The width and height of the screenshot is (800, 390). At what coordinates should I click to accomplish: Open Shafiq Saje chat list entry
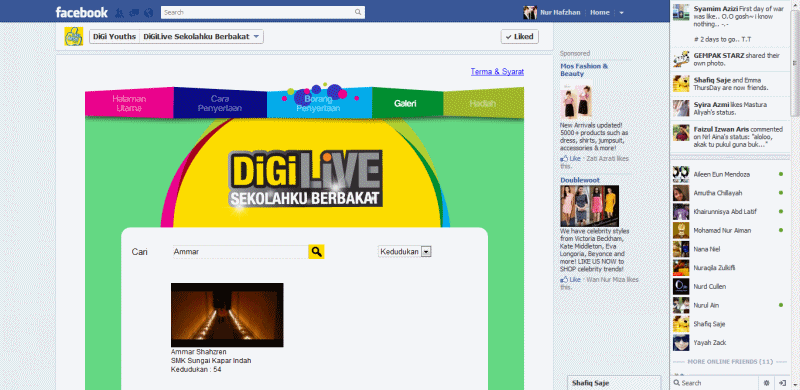coord(731,324)
